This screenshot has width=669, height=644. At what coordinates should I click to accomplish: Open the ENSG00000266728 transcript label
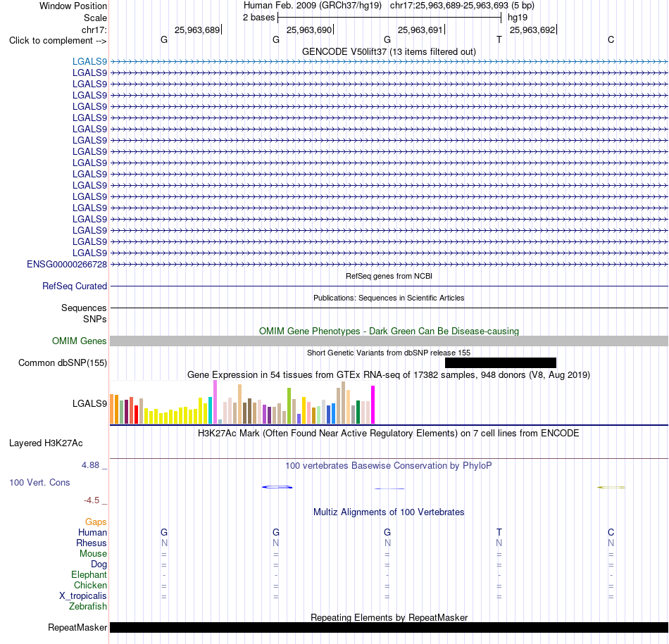click(67, 265)
